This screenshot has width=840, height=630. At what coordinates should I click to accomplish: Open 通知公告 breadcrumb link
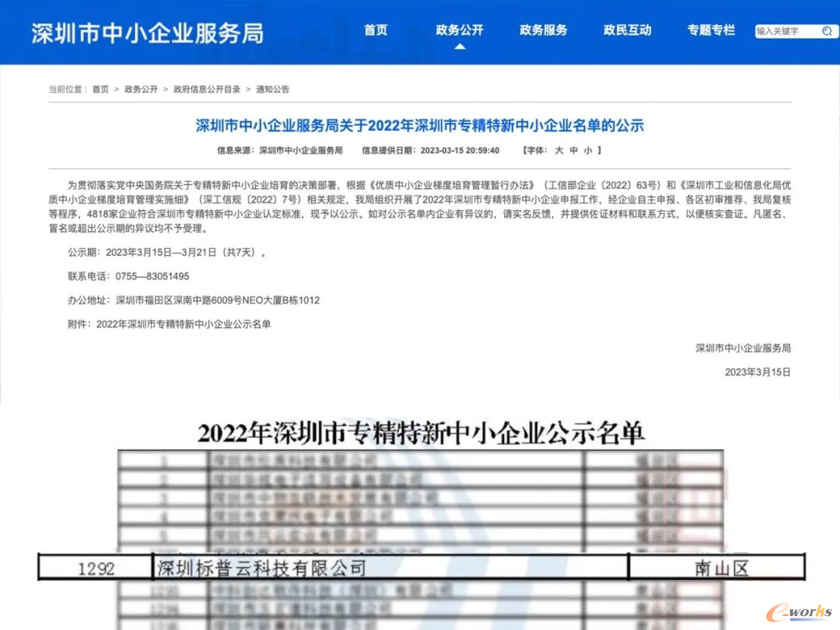(x=273, y=89)
